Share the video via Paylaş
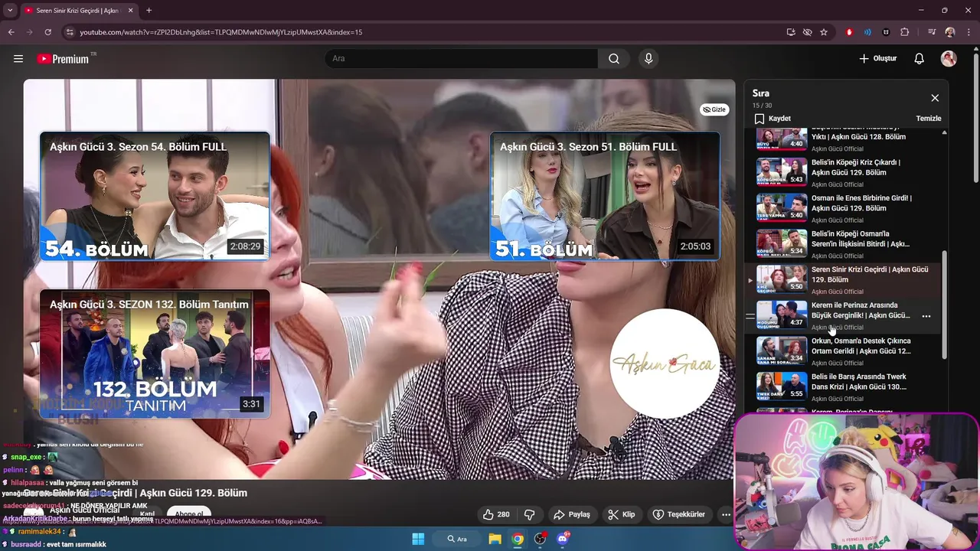Viewport: 980px width, 551px height. (x=572, y=514)
